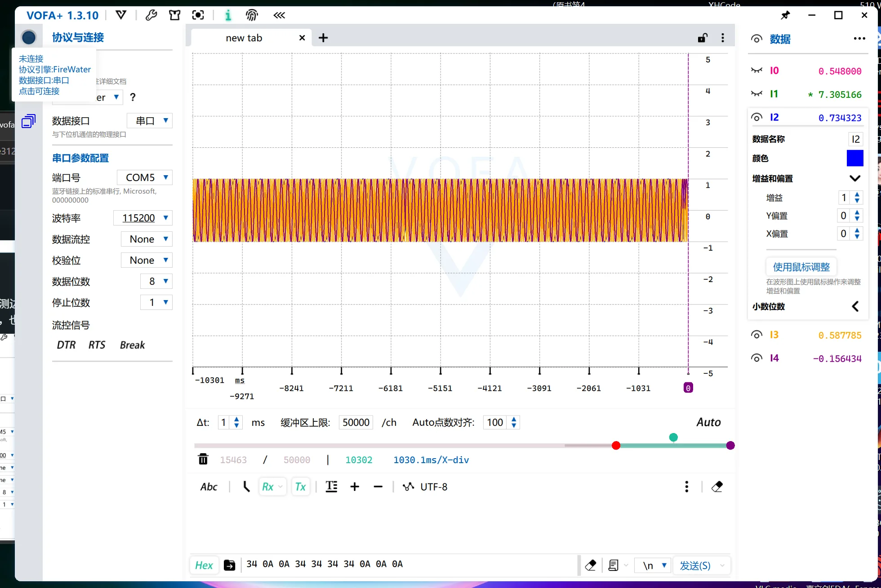The width and height of the screenshot is (881, 588).
Task: Open the data interface 串口 dropdown
Action: (150, 121)
